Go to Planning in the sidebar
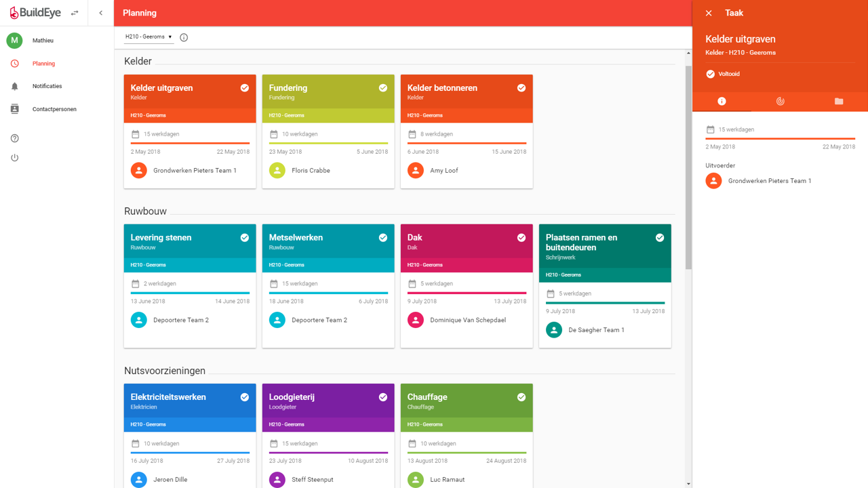The image size is (868, 488). click(x=43, y=64)
